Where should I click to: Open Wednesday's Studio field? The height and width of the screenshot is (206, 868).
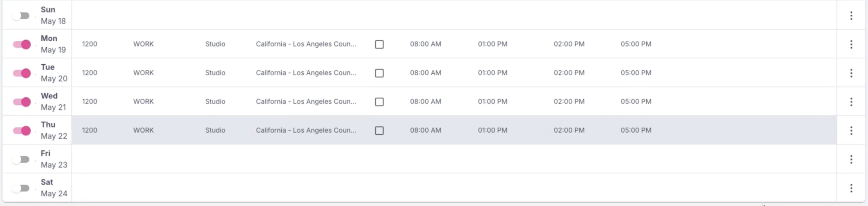click(x=215, y=101)
